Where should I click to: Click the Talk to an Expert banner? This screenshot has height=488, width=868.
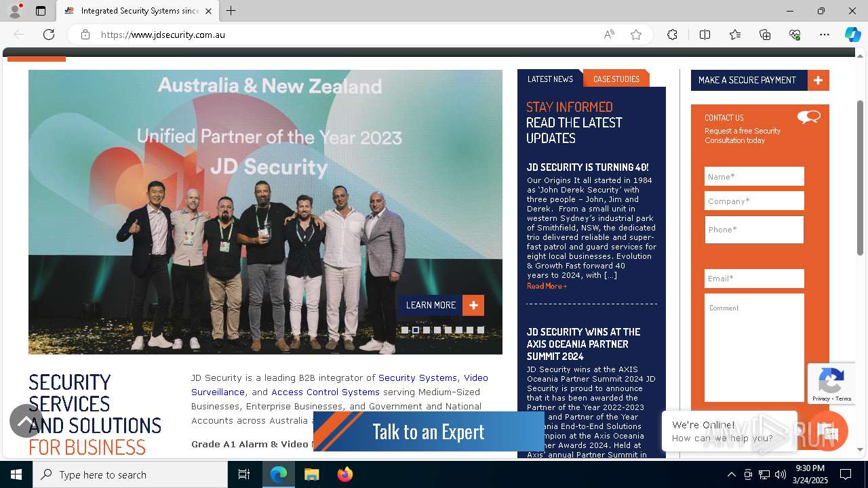pyautogui.click(x=429, y=431)
